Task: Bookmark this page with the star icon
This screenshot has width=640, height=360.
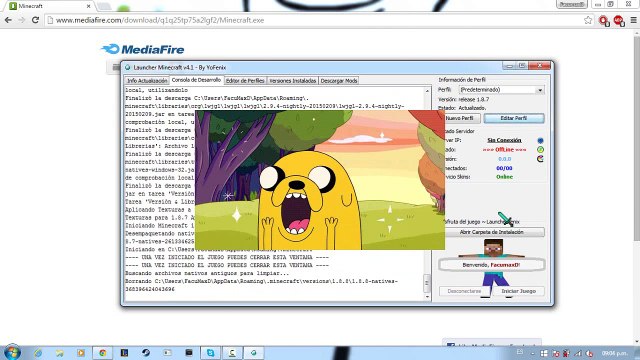Action: [588, 20]
